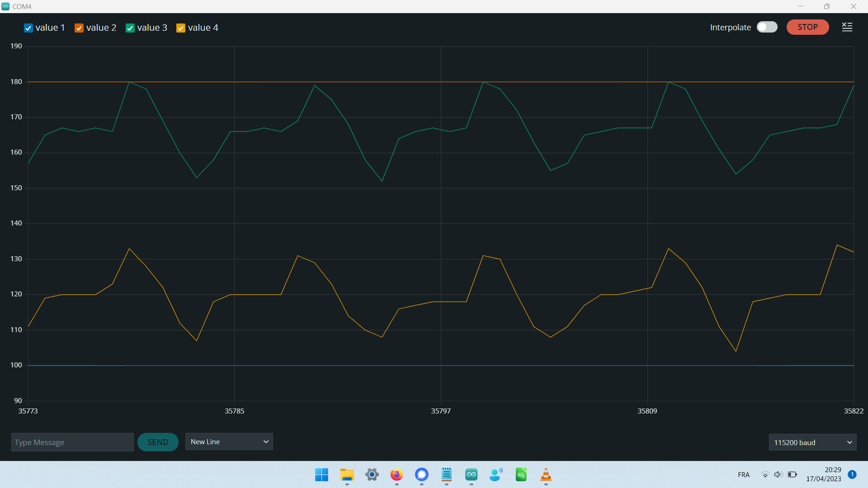Disable the value 4 series

181,28
